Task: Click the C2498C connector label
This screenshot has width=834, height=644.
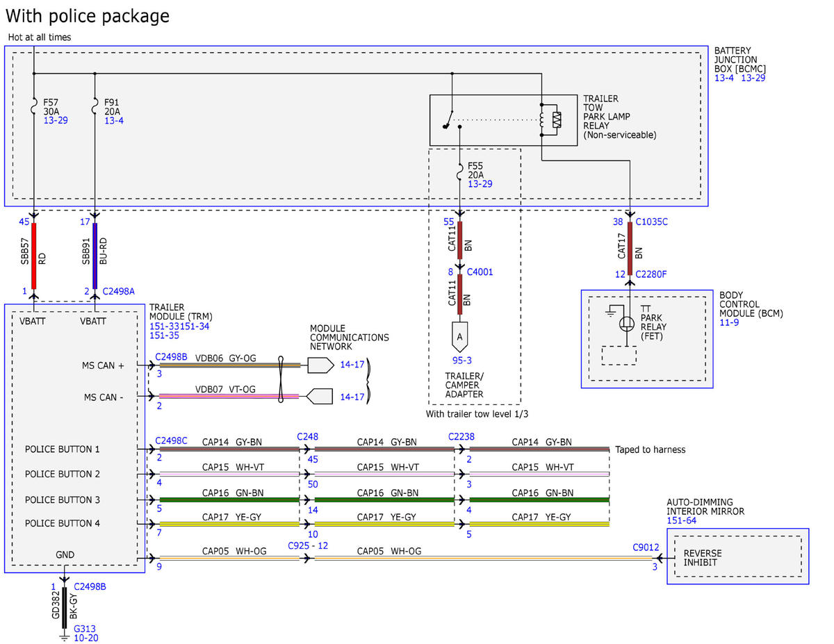Action: [x=171, y=440]
